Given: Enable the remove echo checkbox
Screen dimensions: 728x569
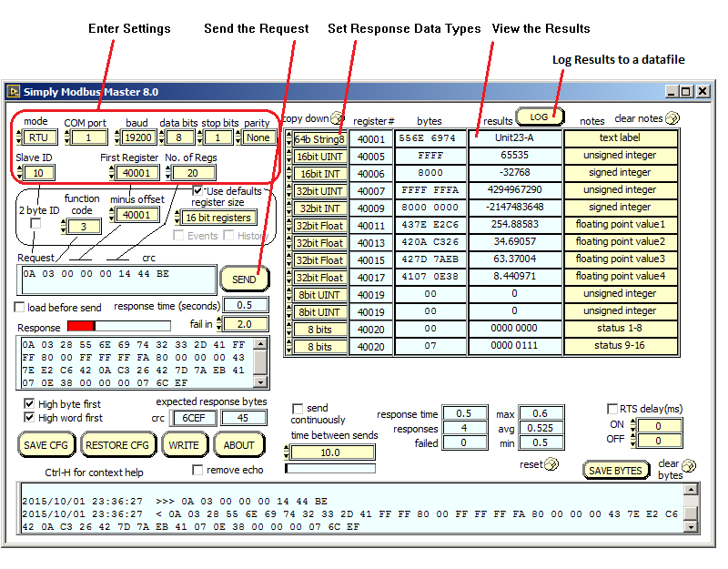Looking at the screenshot, I should (197, 470).
